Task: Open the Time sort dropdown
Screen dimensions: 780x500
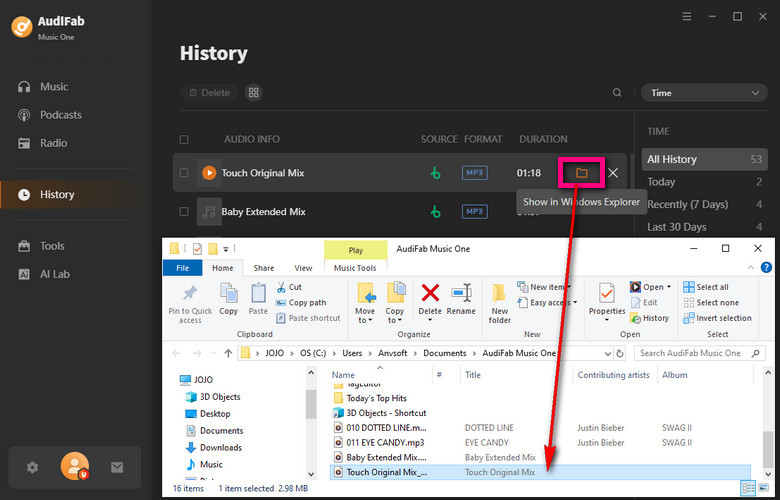Action: 704,93
